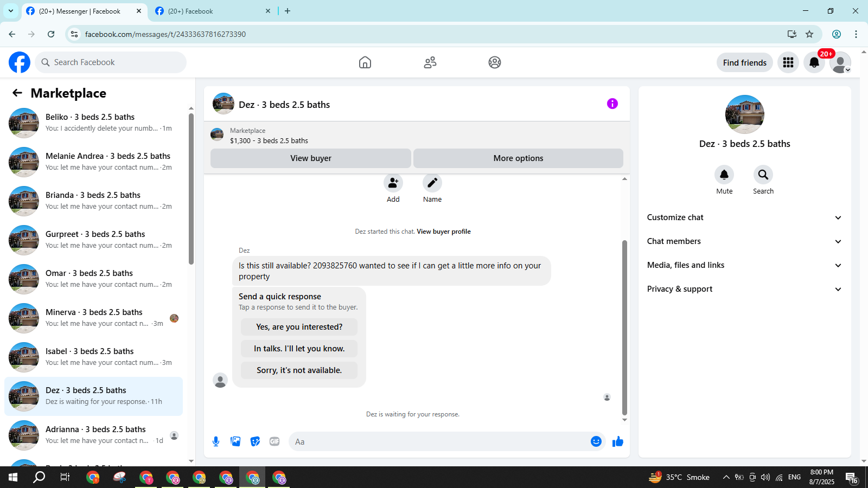This screenshot has width=868, height=488.
Task: Open the Chrome tab search dropdown
Action: click(11, 11)
